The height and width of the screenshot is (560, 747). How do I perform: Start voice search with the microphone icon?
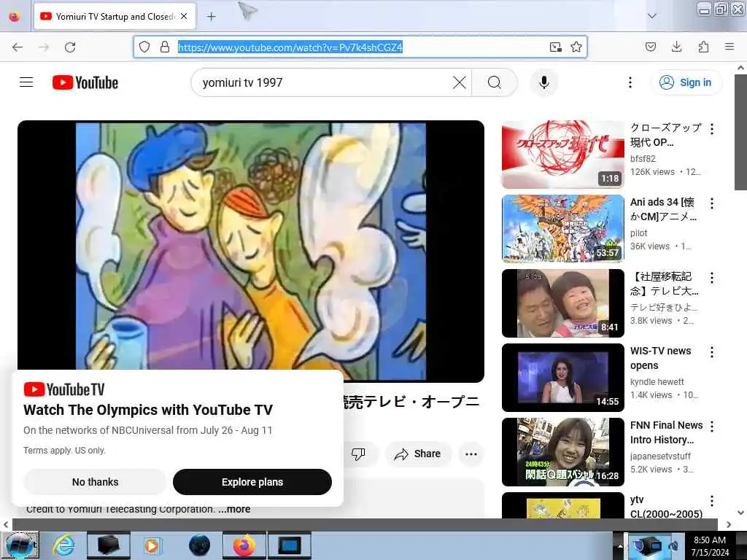pyautogui.click(x=544, y=82)
